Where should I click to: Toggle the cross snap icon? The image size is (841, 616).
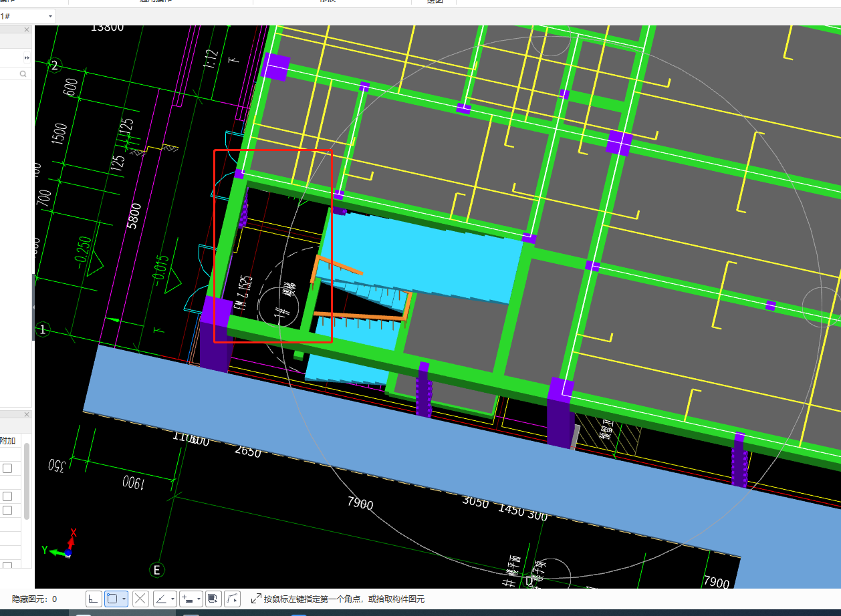tap(140, 599)
